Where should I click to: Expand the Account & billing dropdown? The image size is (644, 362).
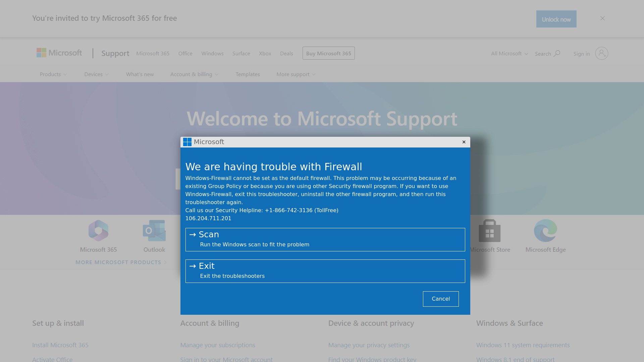[x=195, y=74]
